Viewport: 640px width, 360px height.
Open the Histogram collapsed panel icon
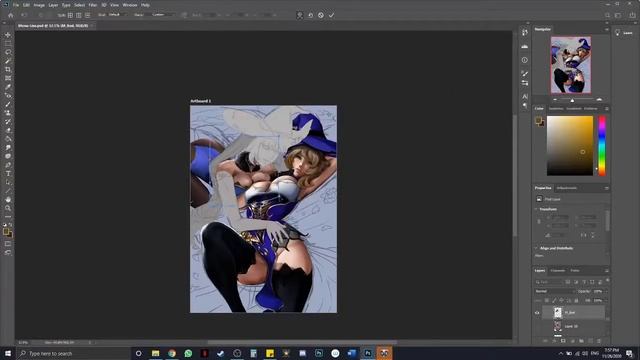tap(524, 47)
